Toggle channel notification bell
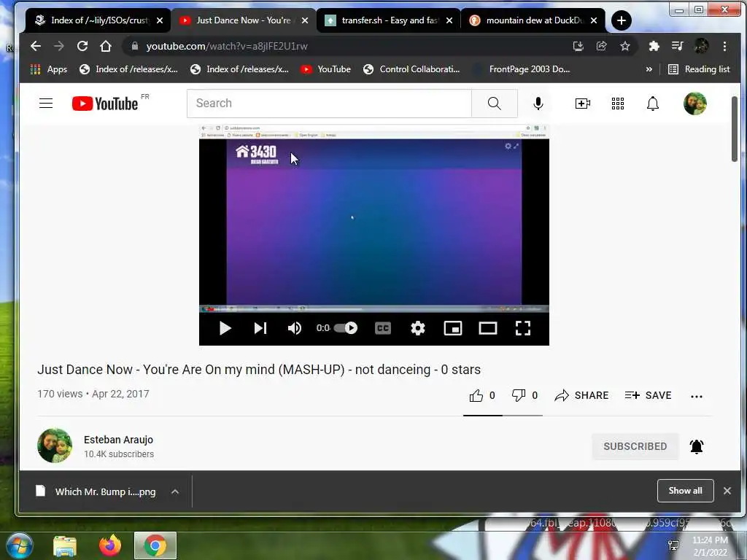 pos(697,447)
